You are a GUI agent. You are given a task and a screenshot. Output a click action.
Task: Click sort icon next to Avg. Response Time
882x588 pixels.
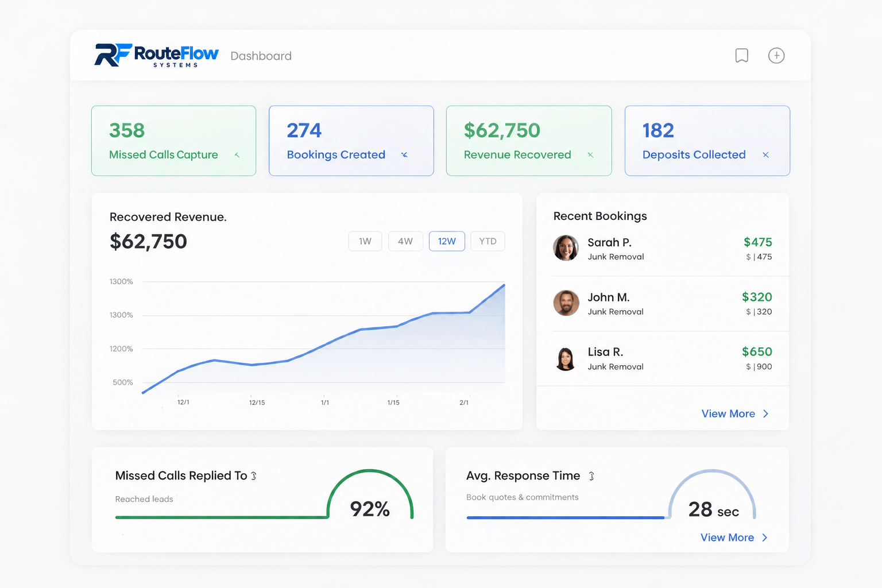tap(591, 476)
